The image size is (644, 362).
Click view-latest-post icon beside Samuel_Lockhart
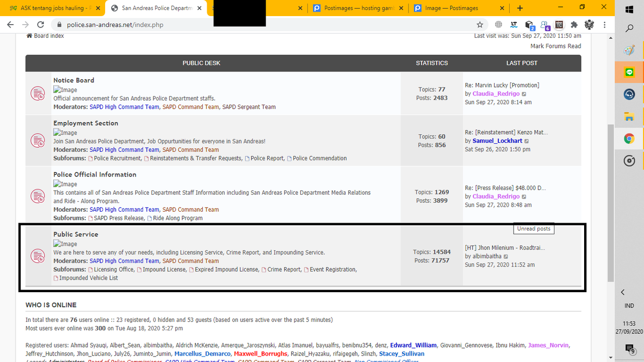pos(527,141)
